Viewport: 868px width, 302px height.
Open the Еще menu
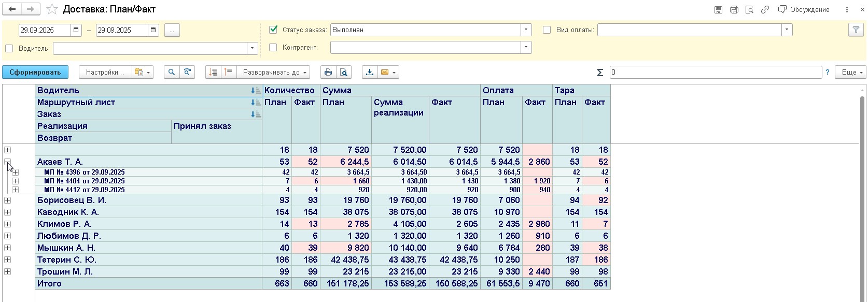click(x=850, y=73)
